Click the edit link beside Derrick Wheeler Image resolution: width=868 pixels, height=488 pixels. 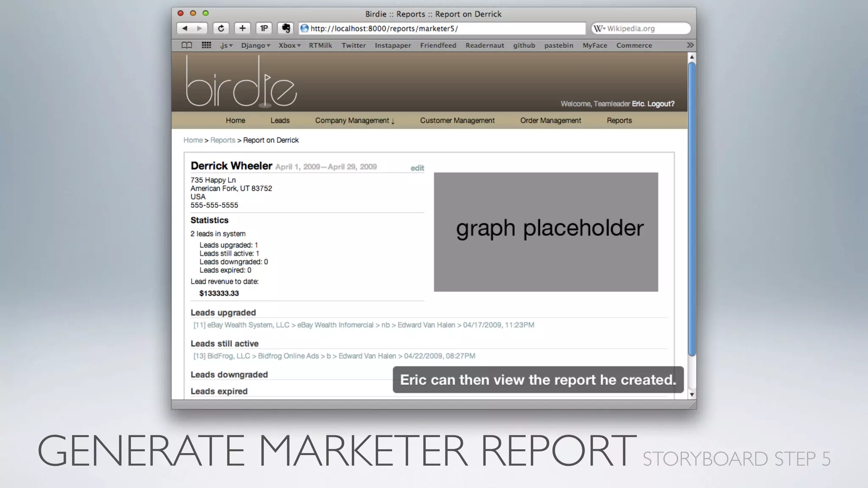[417, 168]
